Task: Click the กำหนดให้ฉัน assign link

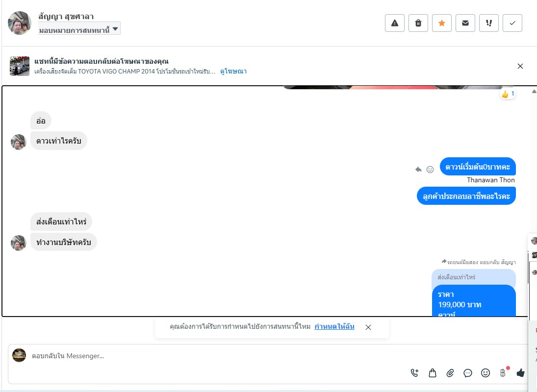Action: 334,326
